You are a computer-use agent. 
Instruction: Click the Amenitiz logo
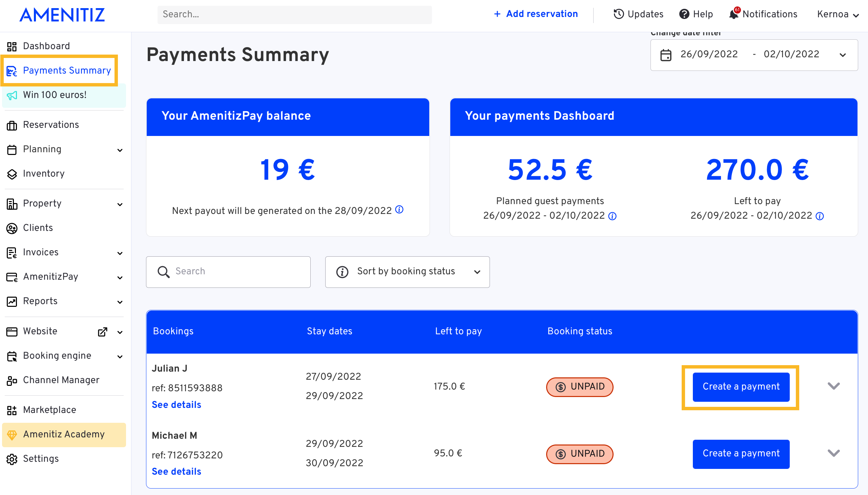point(62,15)
